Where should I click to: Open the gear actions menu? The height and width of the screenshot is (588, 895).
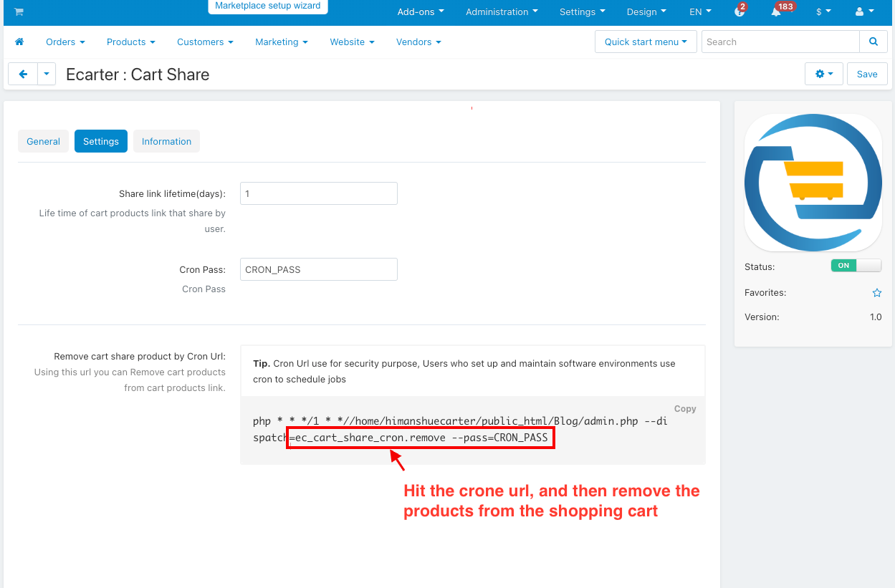coord(824,74)
